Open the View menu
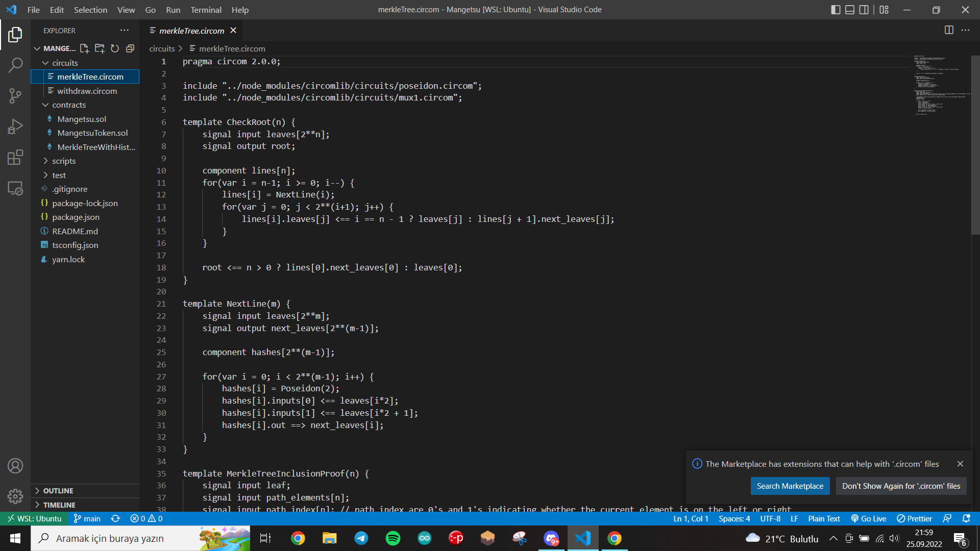 [x=126, y=10]
